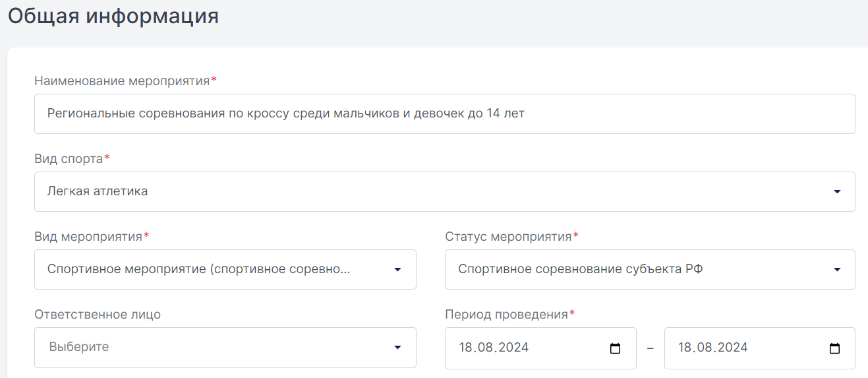This screenshot has width=868, height=378.
Task: Open calendar picker for the start date
Action: [616, 348]
